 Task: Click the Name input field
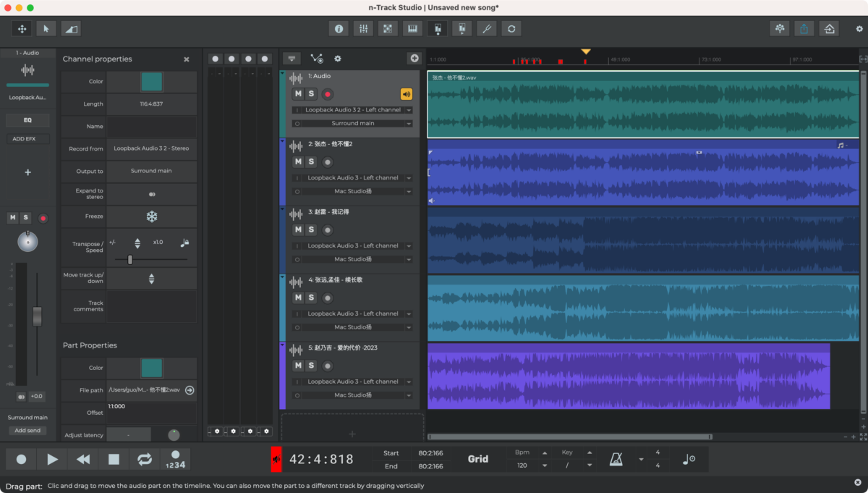pyautogui.click(x=152, y=126)
